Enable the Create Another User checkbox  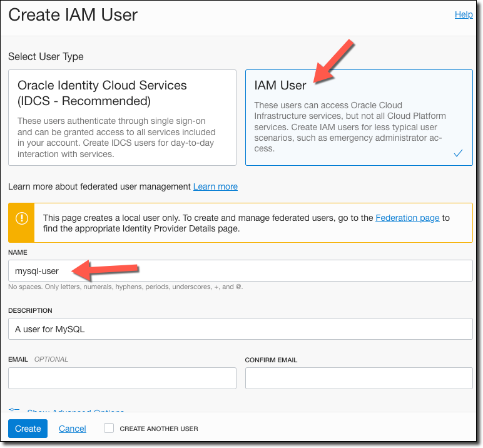109,428
